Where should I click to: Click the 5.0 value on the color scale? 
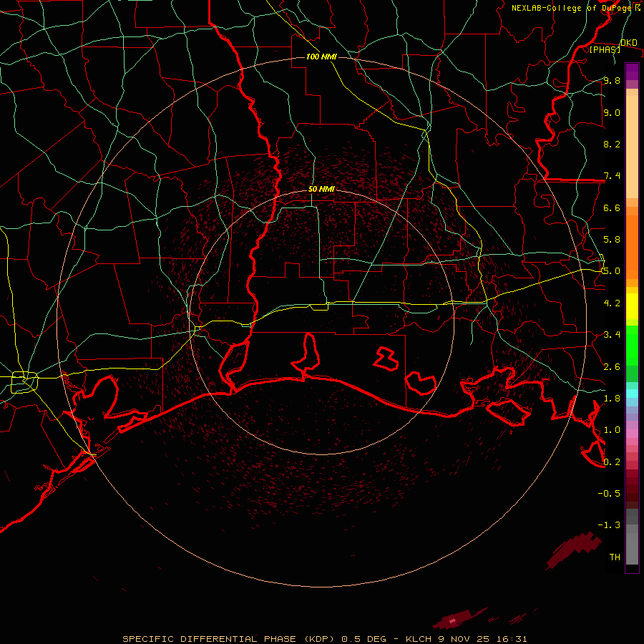tap(612, 271)
